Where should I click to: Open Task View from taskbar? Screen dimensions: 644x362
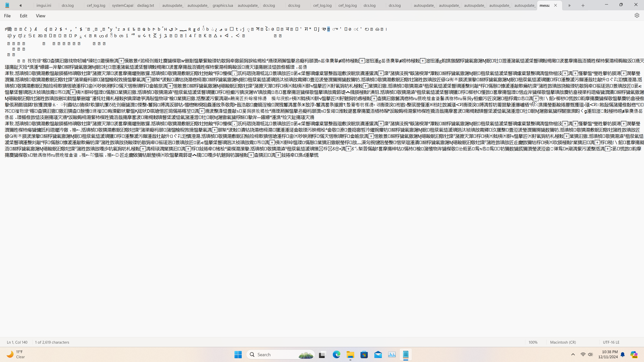[322, 354]
